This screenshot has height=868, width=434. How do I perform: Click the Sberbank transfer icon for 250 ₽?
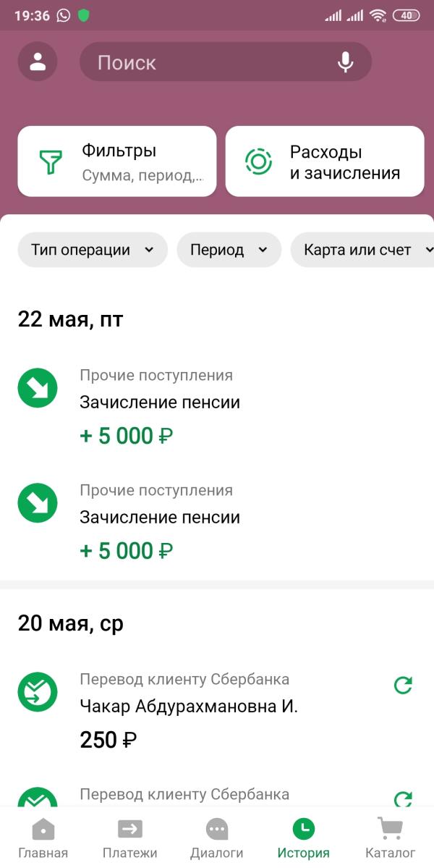point(38,692)
